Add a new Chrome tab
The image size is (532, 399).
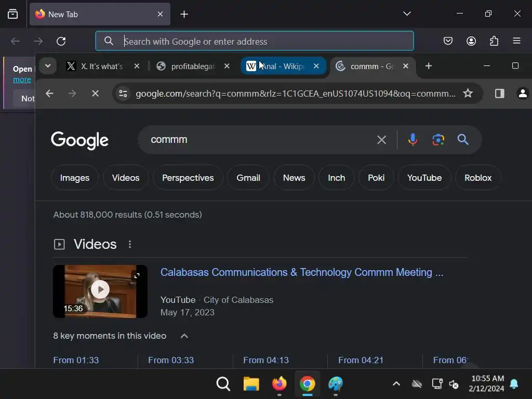pos(429,66)
